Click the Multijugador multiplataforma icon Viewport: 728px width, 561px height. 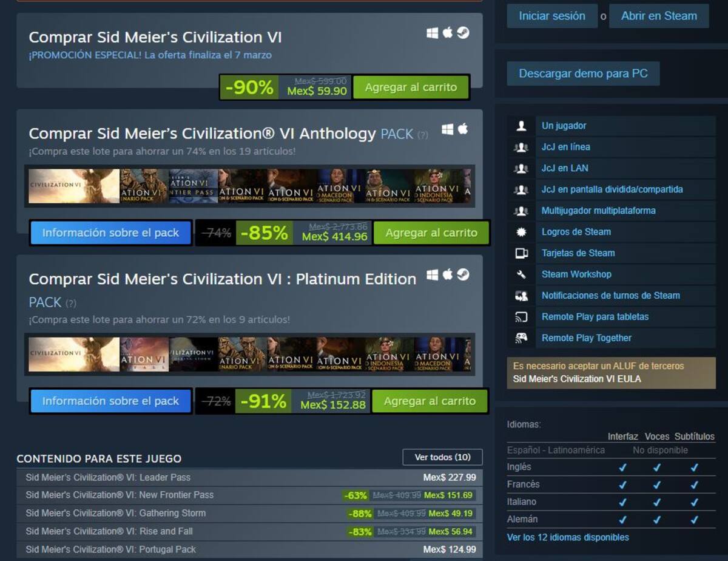point(521,211)
